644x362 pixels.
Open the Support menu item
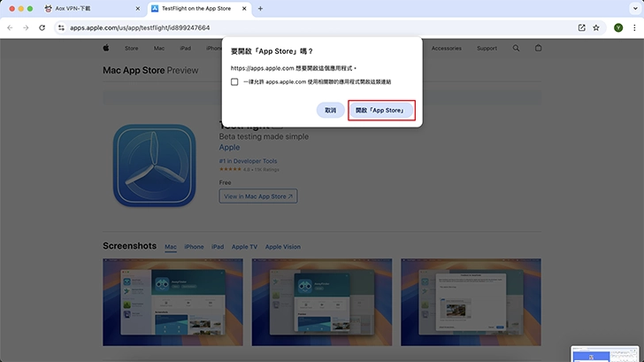tap(487, 49)
